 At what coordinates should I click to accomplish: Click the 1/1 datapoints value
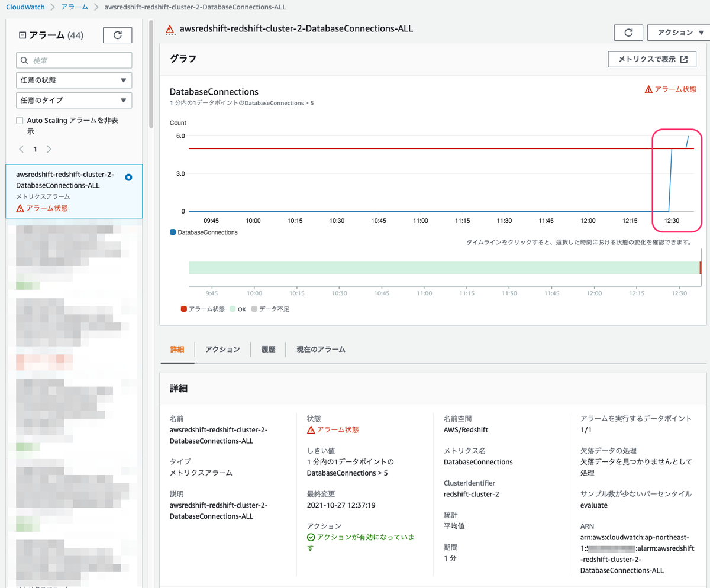tap(586, 430)
